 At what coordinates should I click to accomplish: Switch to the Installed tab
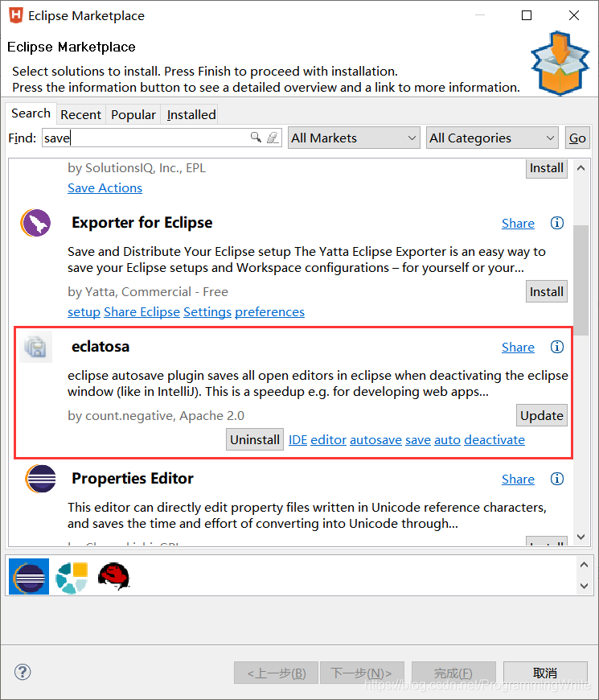(191, 115)
